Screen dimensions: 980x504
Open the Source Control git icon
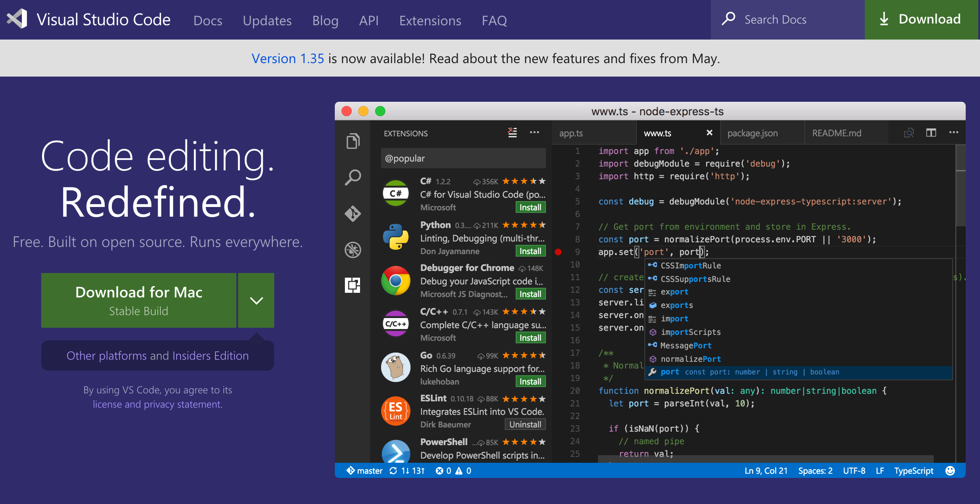tap(353, 214)
